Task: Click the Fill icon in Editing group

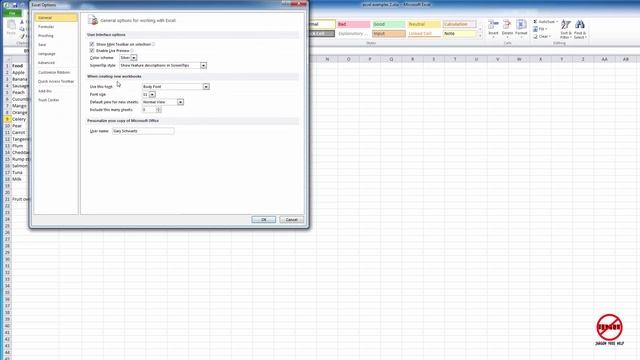Action: click(535, 29)
